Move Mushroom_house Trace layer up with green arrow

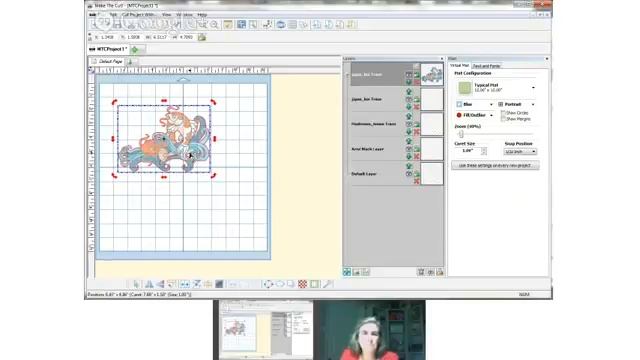pyautogui.click(x=409, y=117)
